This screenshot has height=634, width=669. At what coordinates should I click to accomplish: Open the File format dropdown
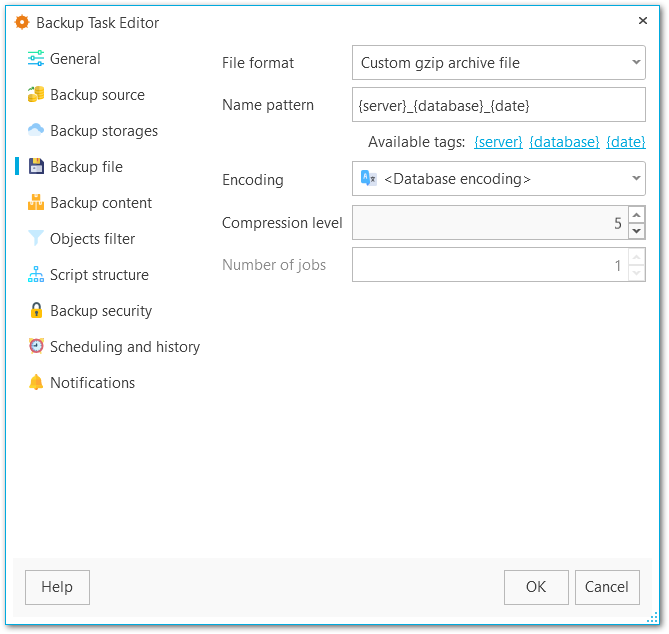click(x=637, y=63)
